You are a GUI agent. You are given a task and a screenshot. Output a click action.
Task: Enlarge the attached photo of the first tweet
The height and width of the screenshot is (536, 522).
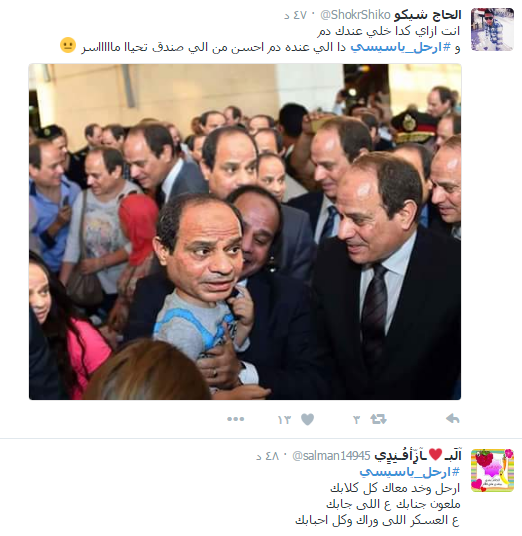[245, 232]
